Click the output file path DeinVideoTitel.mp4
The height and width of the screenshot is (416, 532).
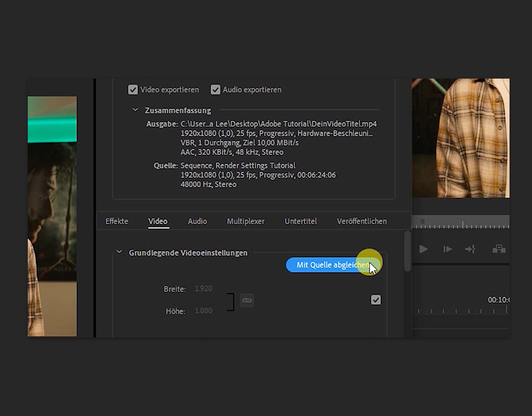(x=278, y=124)
